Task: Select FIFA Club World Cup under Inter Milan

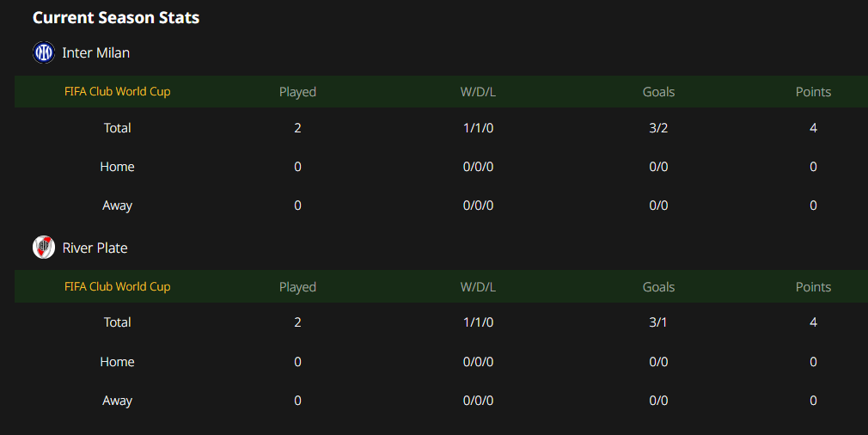Action: pos(118,91)
